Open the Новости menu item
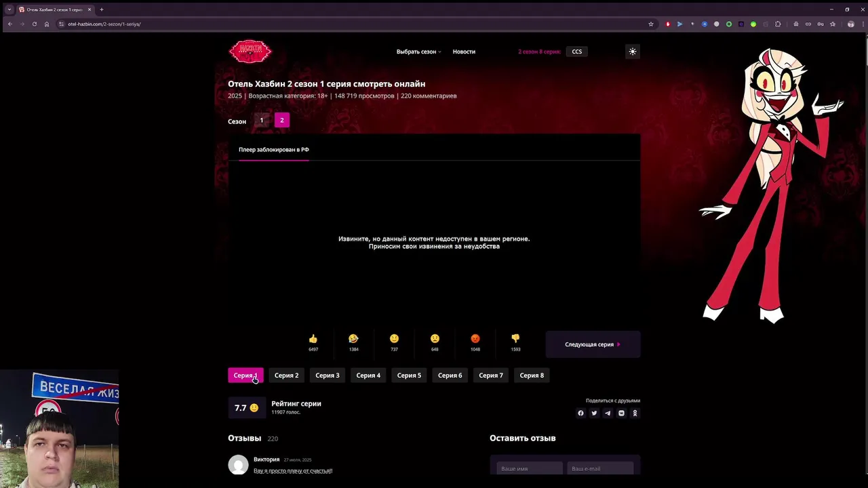The width and height of the screenshot is (868, 488). (464, 52)
